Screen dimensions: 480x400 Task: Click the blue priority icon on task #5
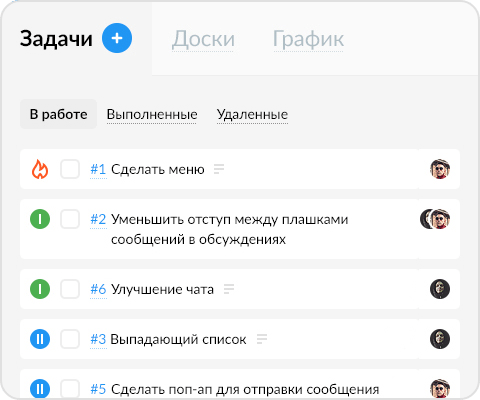40,389
